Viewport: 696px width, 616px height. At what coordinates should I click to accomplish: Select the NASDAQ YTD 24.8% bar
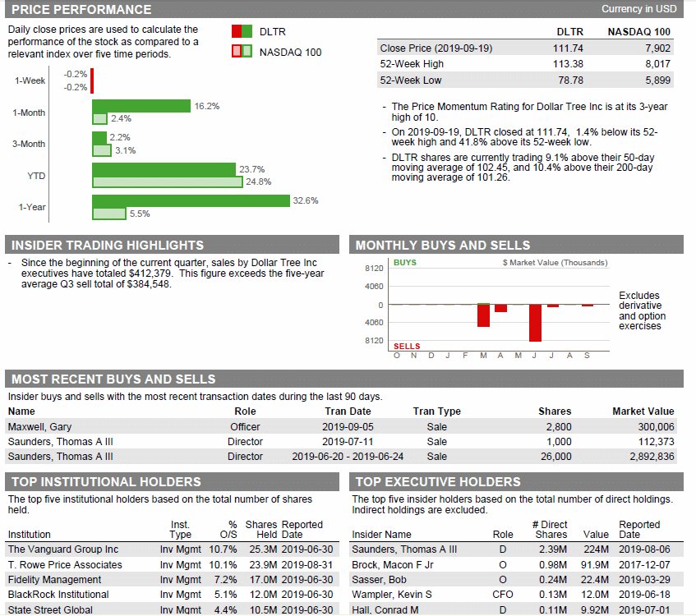coord(168,182)
